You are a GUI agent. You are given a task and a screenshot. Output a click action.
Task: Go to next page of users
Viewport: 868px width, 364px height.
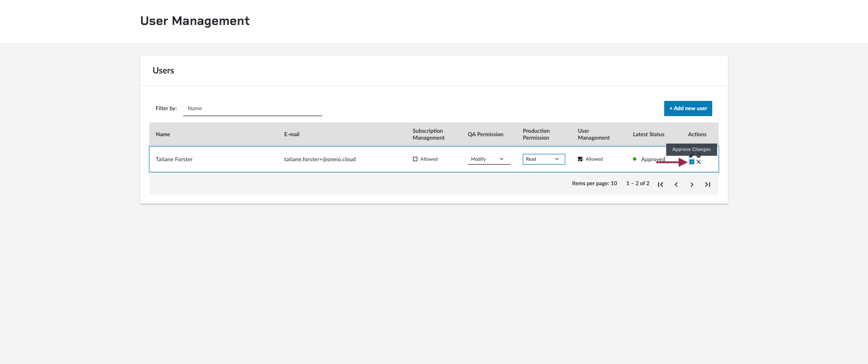click(x=692, y=185)
